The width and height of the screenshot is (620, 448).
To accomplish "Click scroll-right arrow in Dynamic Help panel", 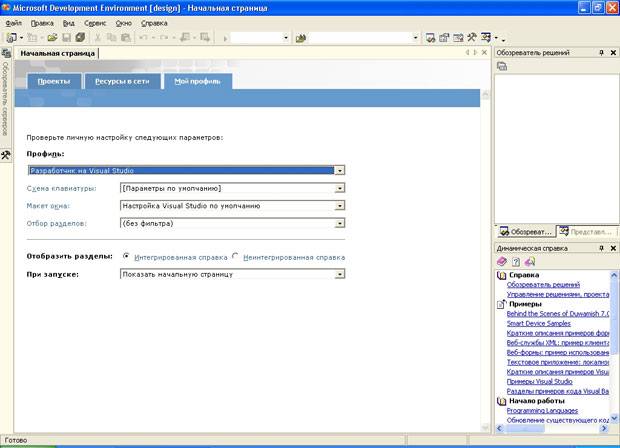I will coord(604,428).
